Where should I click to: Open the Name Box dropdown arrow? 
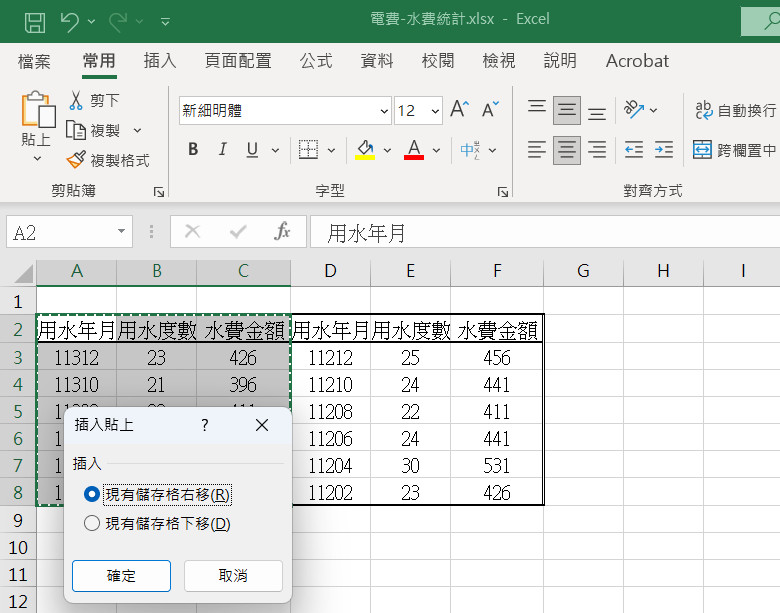click(x=122, y=232)
